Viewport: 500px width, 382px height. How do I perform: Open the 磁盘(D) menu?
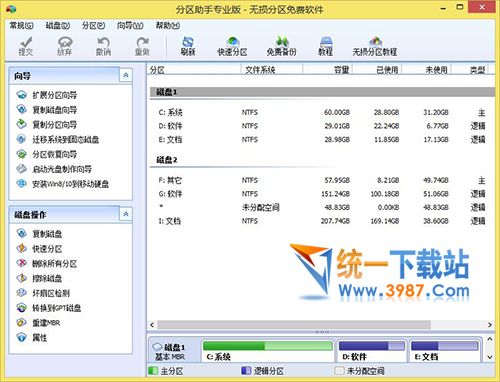[58, 25]
